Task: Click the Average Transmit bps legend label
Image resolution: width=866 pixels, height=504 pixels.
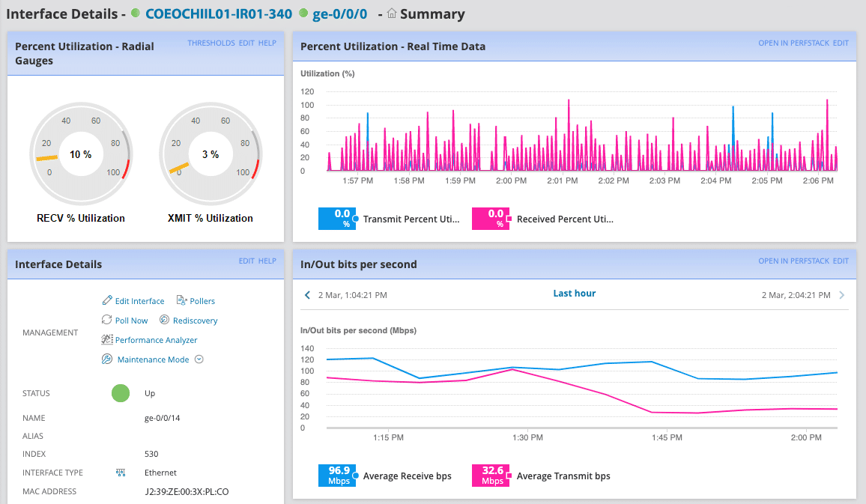Action: [563, 476]
